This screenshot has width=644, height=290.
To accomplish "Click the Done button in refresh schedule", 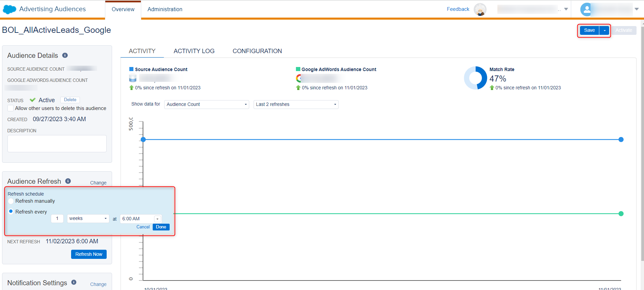I will 161,227.
